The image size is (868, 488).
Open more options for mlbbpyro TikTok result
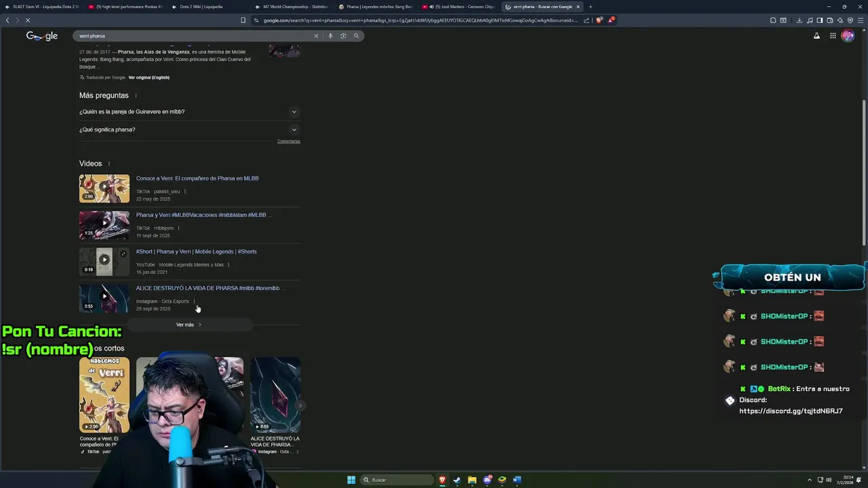[178, 228]
